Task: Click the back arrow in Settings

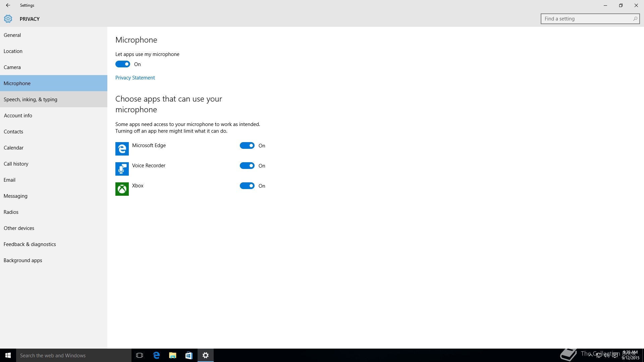Action: tap(8, 5)
